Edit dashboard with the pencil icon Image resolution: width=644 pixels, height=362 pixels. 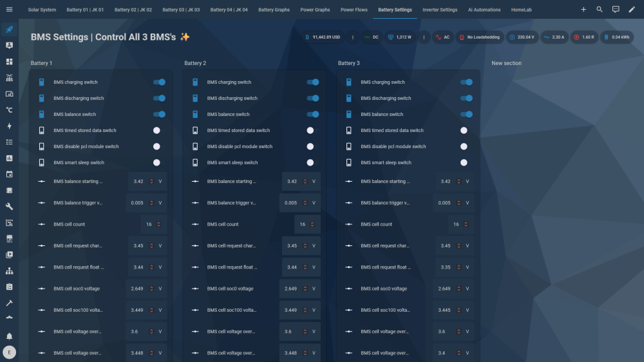(x=632, y=10)
